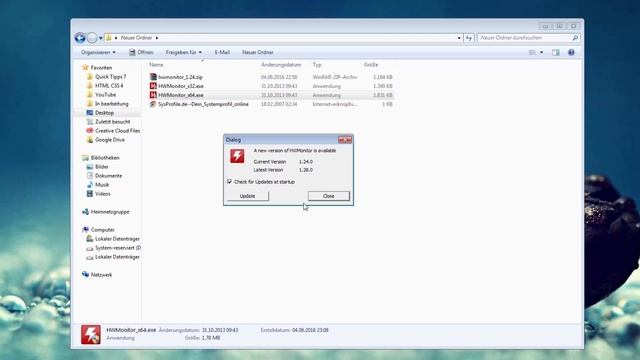Click the HWMonitor lightning icon in the dialog

click(x=237, y=156)
